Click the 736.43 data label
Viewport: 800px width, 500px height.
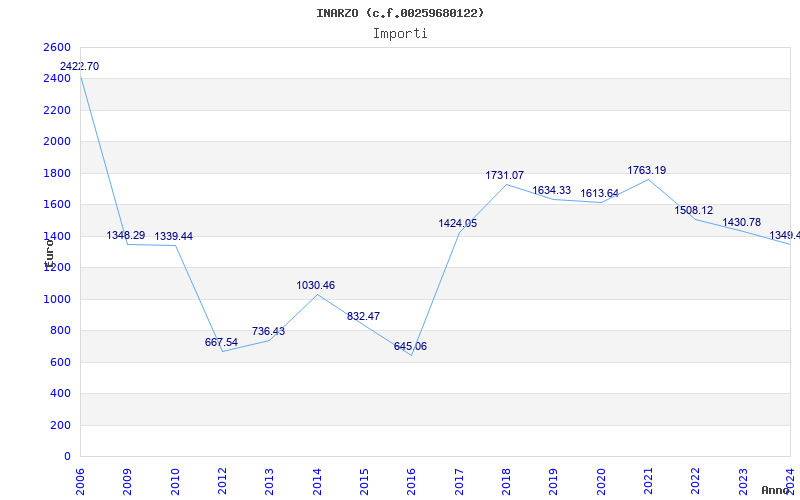pos(268,331)
